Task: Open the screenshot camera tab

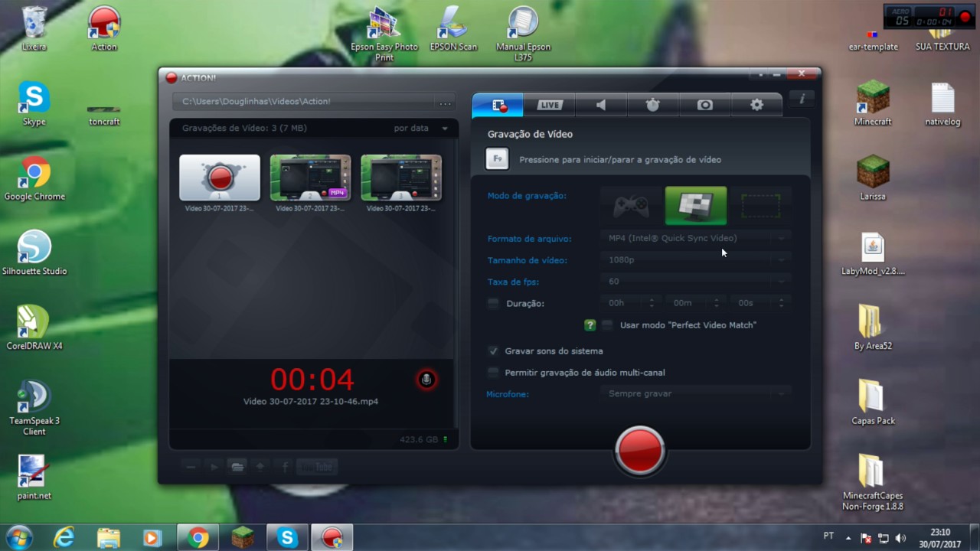Action: 705,105
